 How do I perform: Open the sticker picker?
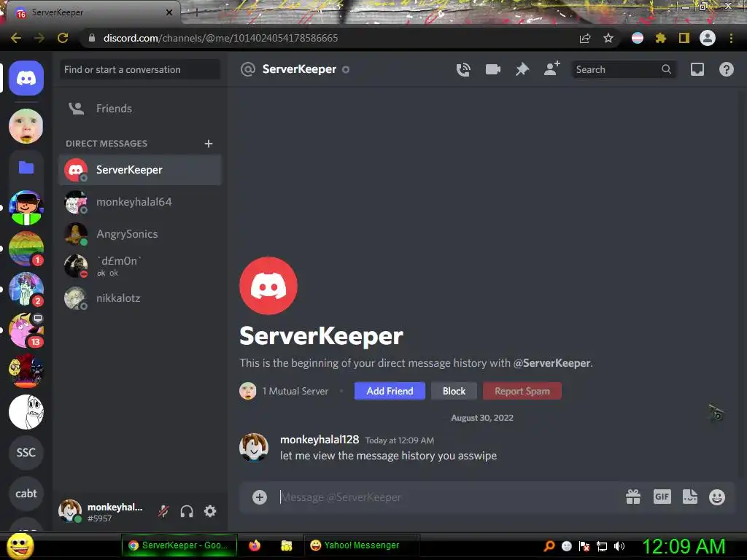coord(690,497)
